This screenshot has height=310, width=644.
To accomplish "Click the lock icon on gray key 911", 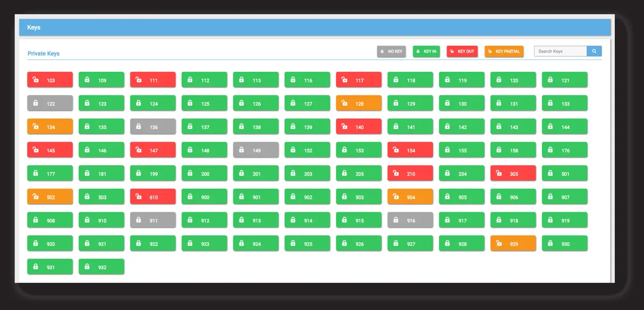I will point(138,220).
